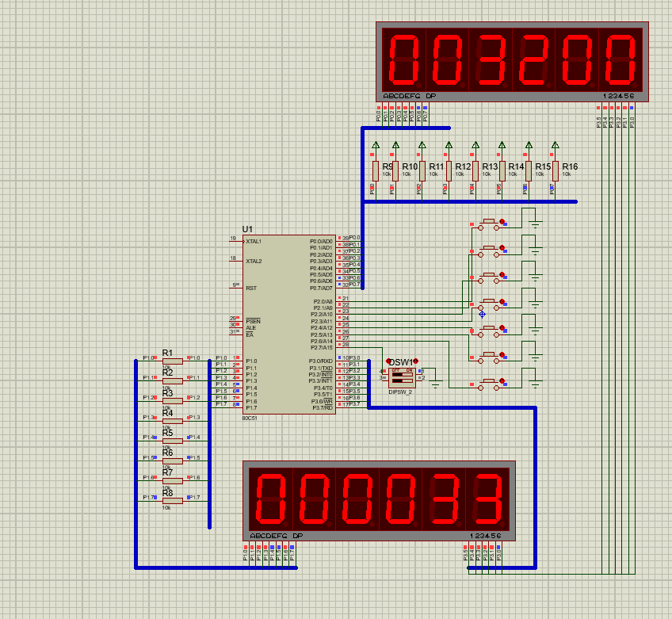Viewport: 672px width, 619px height.
Task: Click the ABCDEFG DP label on lower display
Action: pos(276,536)
